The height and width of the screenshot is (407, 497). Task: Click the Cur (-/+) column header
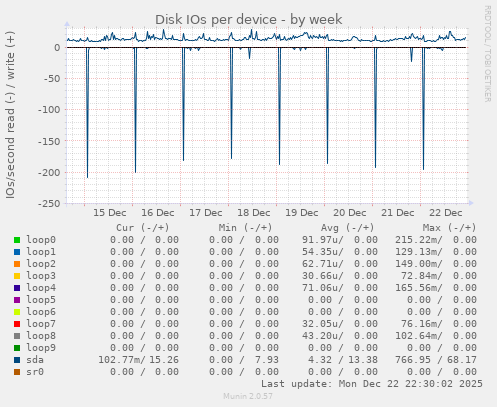tap(143, 228)
